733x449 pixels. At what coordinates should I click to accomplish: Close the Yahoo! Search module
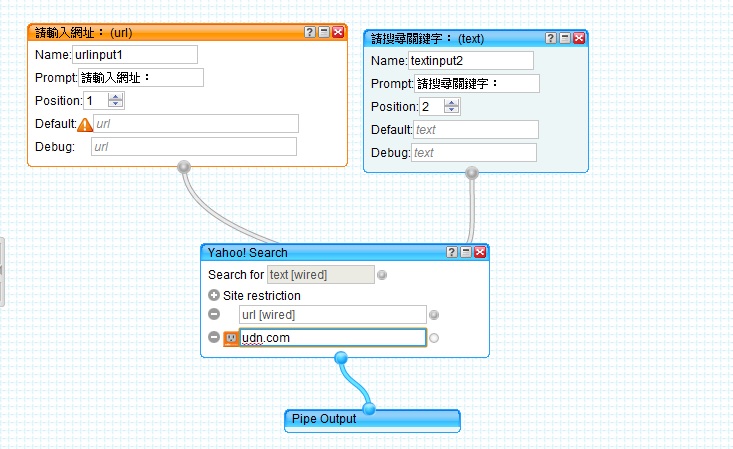480,252
